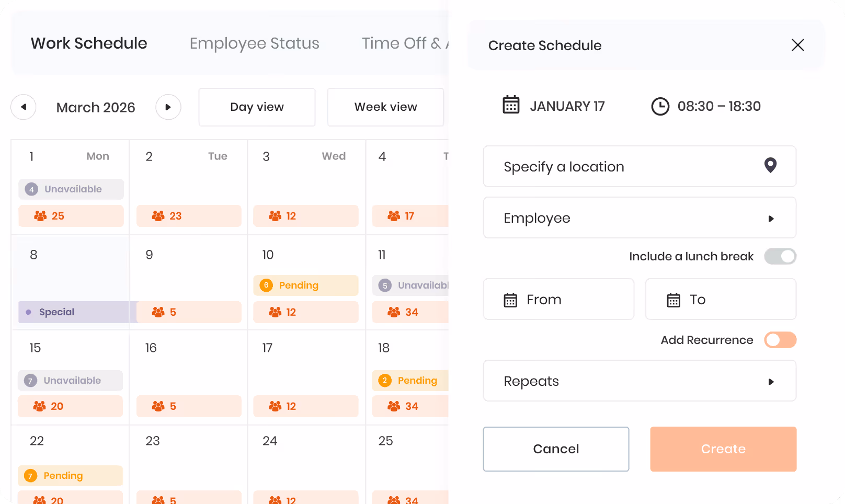The width and height of the screenshot is (845, 504).
Task: Go to previous month with left arrow
Action: click(24, 107)
